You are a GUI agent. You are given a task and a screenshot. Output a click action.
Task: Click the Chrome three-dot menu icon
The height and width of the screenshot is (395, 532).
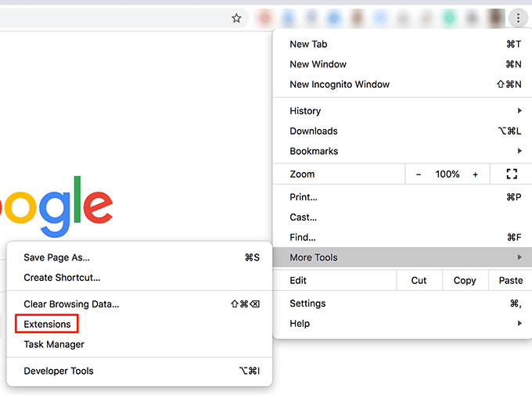click(x=518, y=18)
